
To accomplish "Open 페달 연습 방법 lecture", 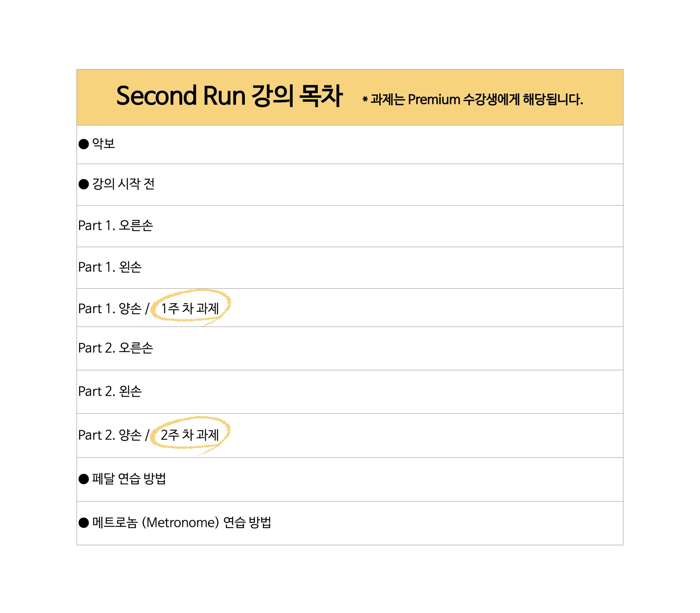I will [x=129, y=479].
